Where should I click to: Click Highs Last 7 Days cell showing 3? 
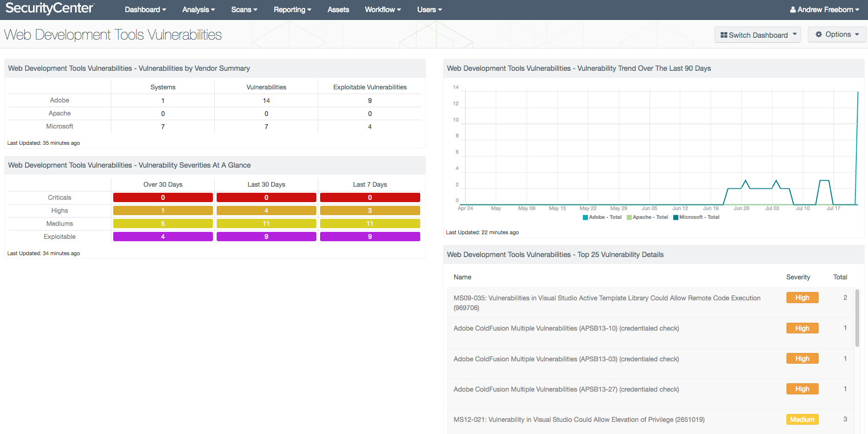370,210
